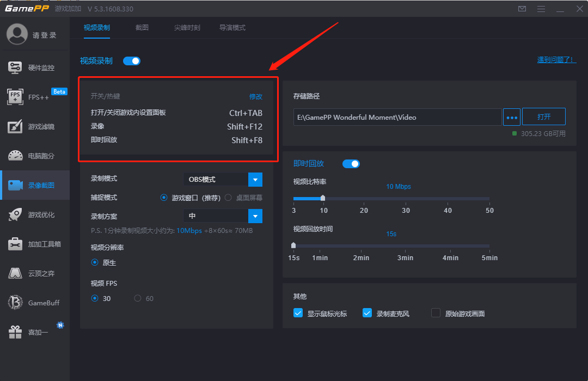This screenshot has height=381, width=588.
Task: Click the browse path ellipsis button
Action: (511, 117)
